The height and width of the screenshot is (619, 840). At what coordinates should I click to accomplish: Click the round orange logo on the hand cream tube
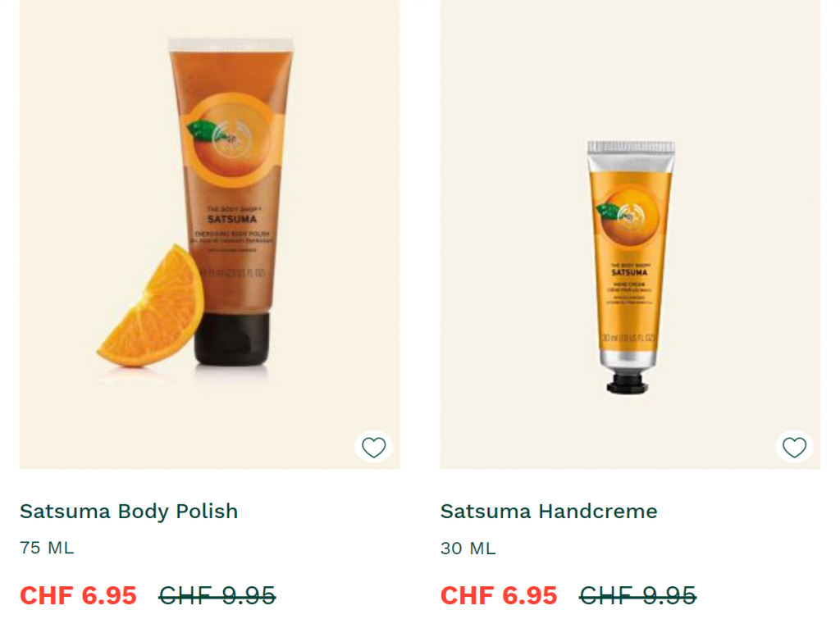click(629, 216)
